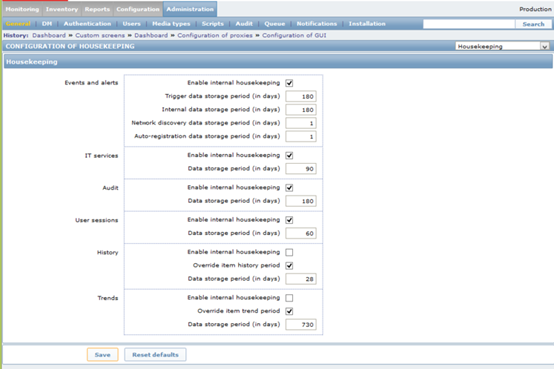
Task: Go to the Users submenu
Action: tap(131, 24)
